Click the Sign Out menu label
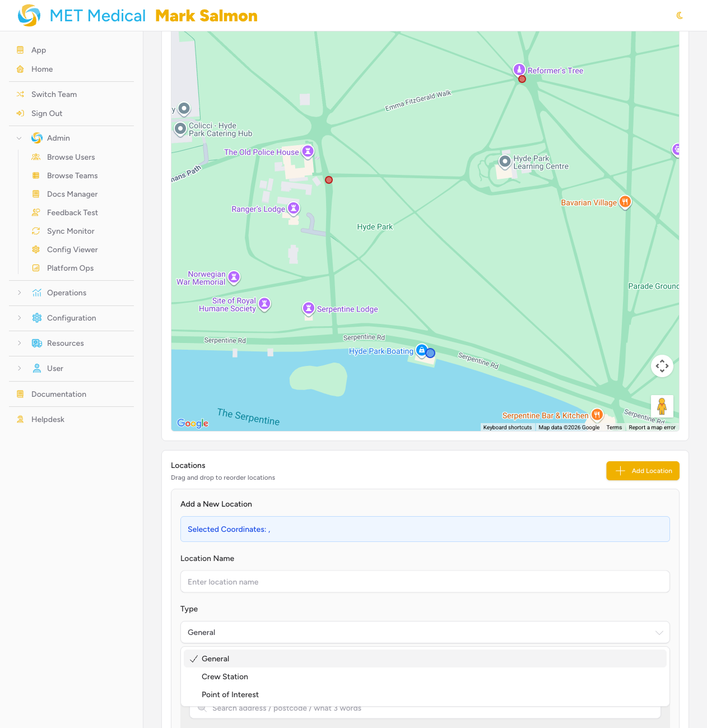 tap(47, 113)
